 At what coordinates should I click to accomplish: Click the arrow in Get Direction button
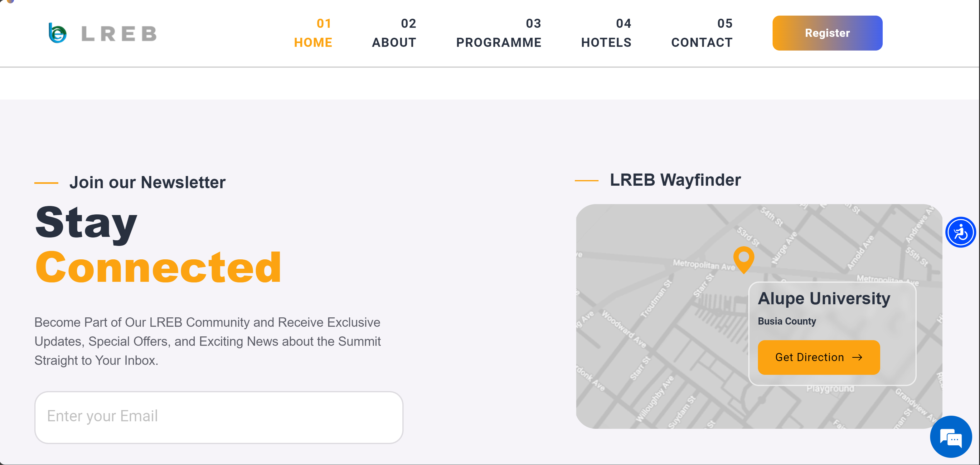(x=857, y=357)
